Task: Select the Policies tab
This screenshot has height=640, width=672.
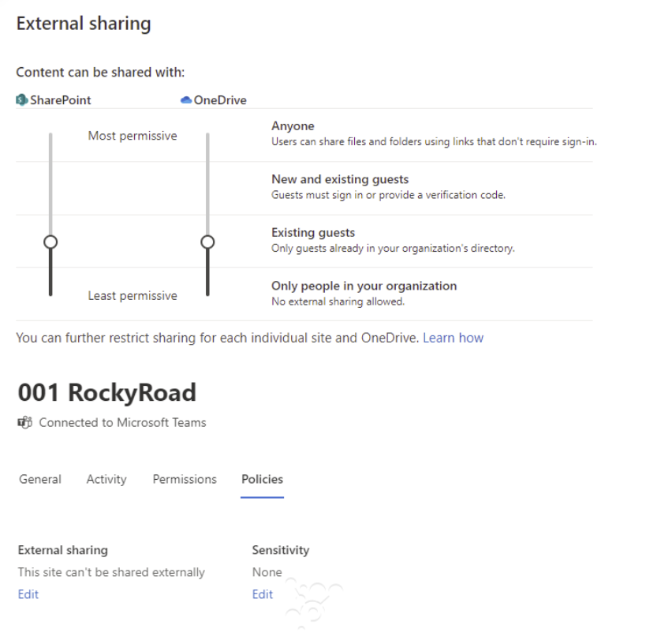Action: pyautogui.click(x=263, y=479)
